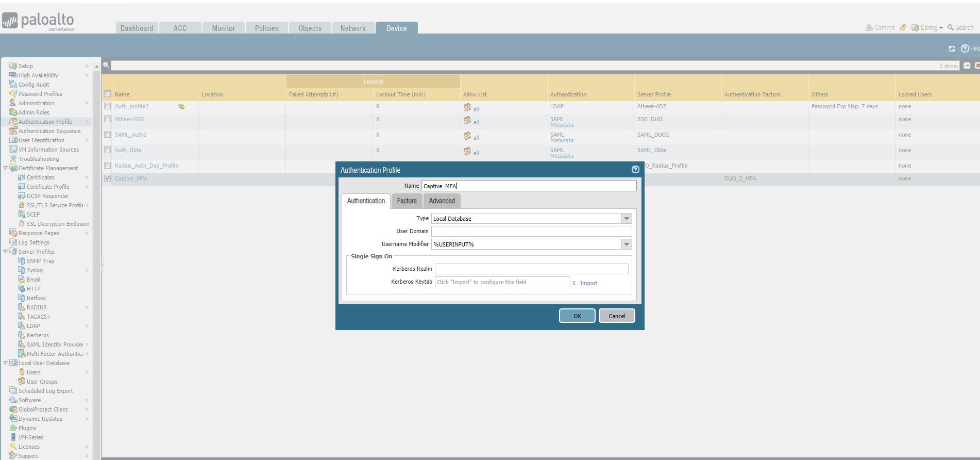Clear the Kerberos Keytab with X icon
Image resolution: width=980 pixels, height=460 pixels.
click(574, 283)
